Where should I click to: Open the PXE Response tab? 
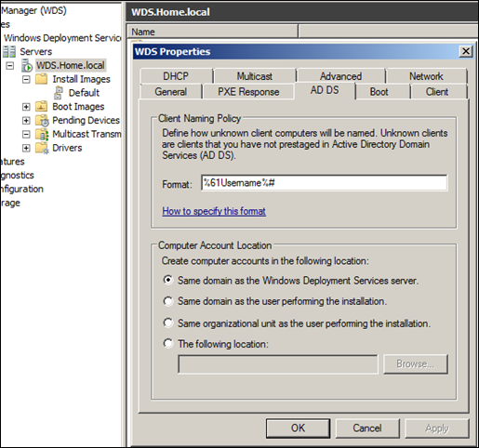248,92
